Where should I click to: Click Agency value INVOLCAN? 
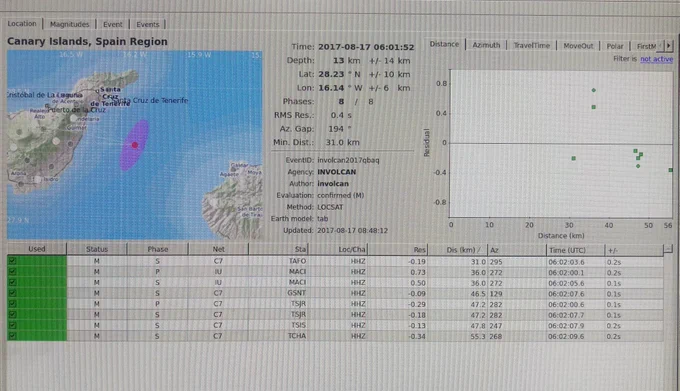click(x=337, y=172)
